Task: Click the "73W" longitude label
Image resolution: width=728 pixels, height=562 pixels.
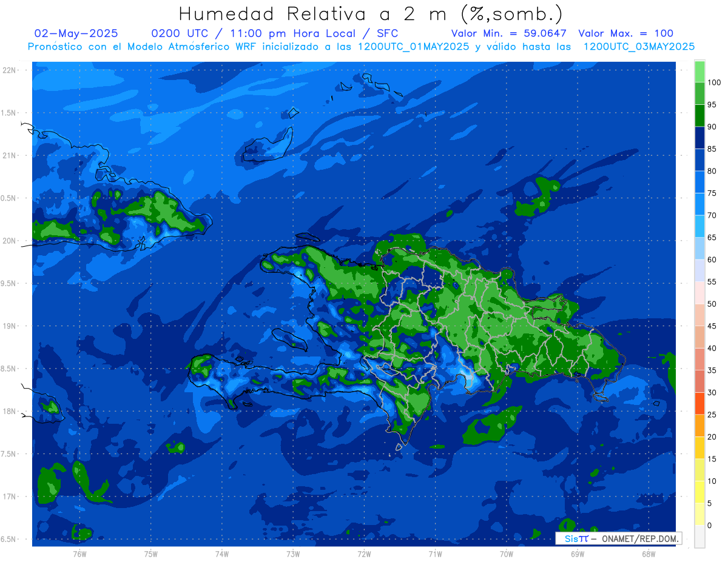Action: click(x=293, y=554)
